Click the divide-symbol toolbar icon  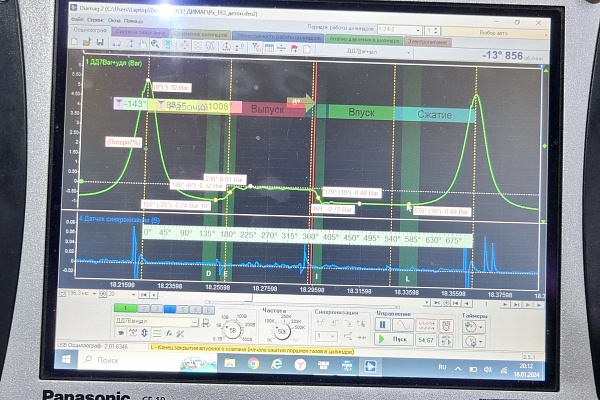(x=281, y=48)
